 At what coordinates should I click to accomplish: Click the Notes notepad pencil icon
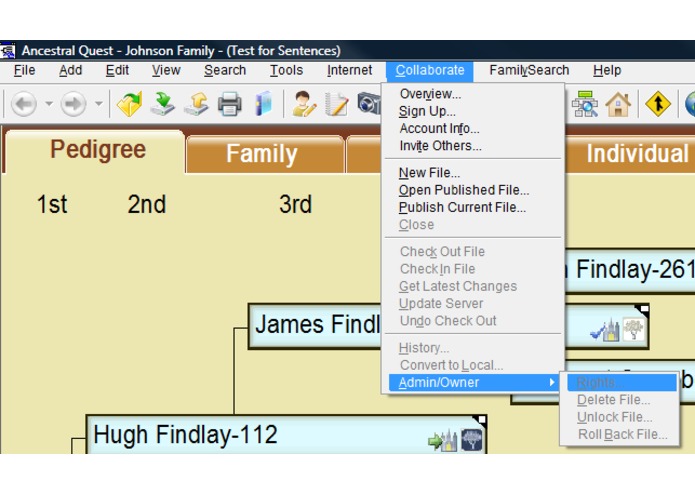tap(337, 104)
